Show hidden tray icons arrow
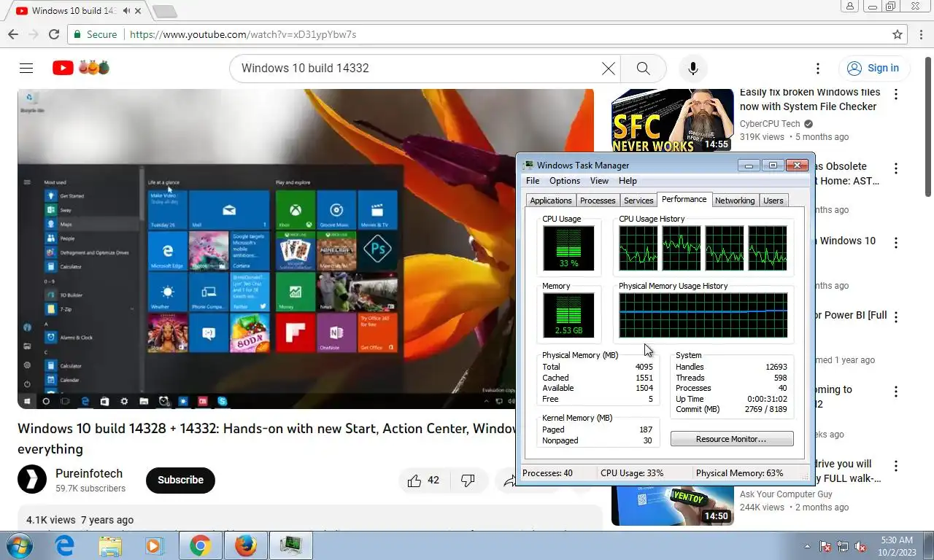This screenshot has height=560, width=934. pyautogui.click(x=807, y=546)
